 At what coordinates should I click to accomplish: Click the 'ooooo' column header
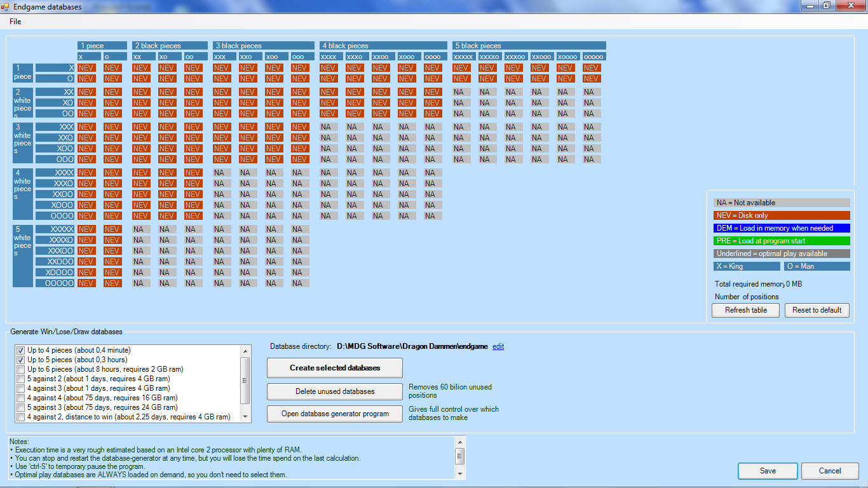594,57
